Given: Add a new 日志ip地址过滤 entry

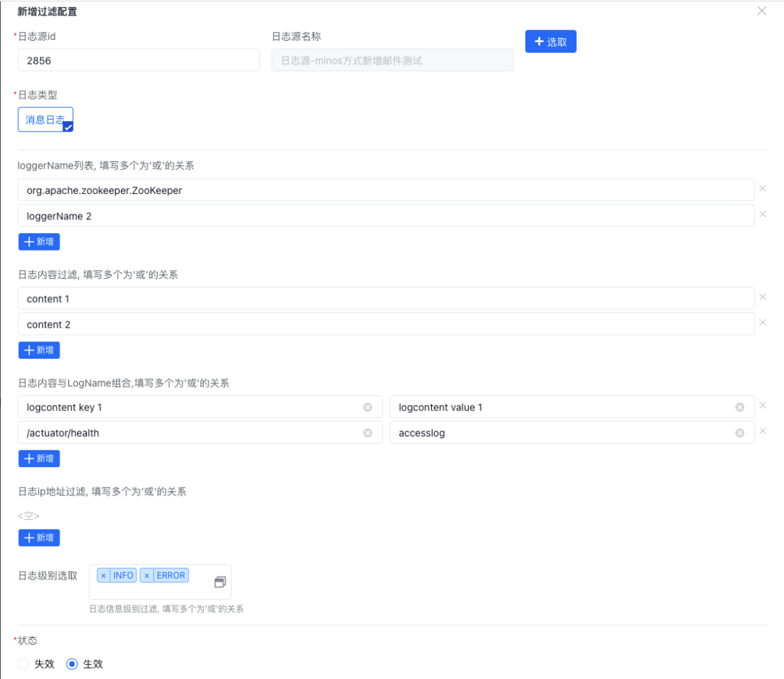Looking at the screenshot, I should pyautogui.click(x=39, y=538).
